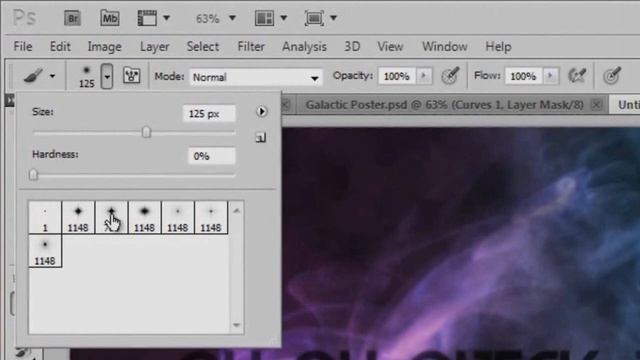640x360 pixels.
Task: Collapse the Brush Preset picker arrow
Action: (x=107, y=76)
